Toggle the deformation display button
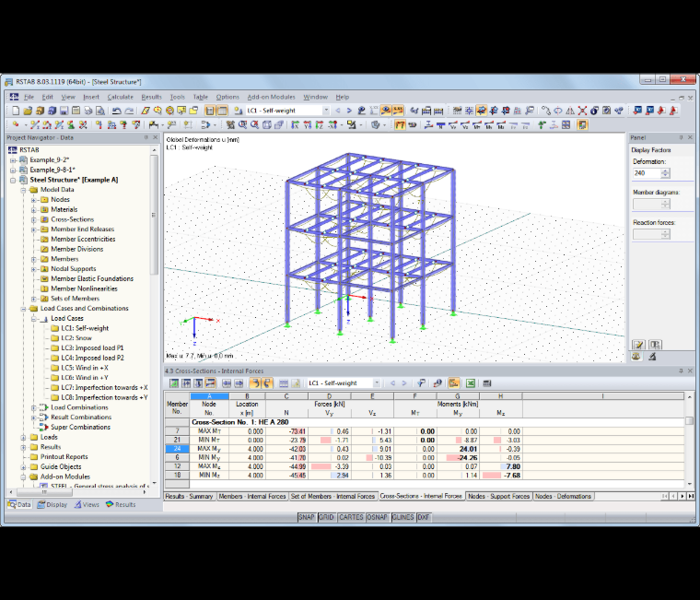 click(x=400, y=125)
